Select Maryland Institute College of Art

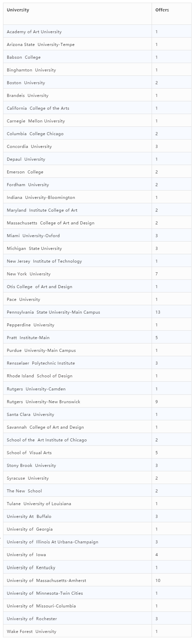[x=42, y=210]
